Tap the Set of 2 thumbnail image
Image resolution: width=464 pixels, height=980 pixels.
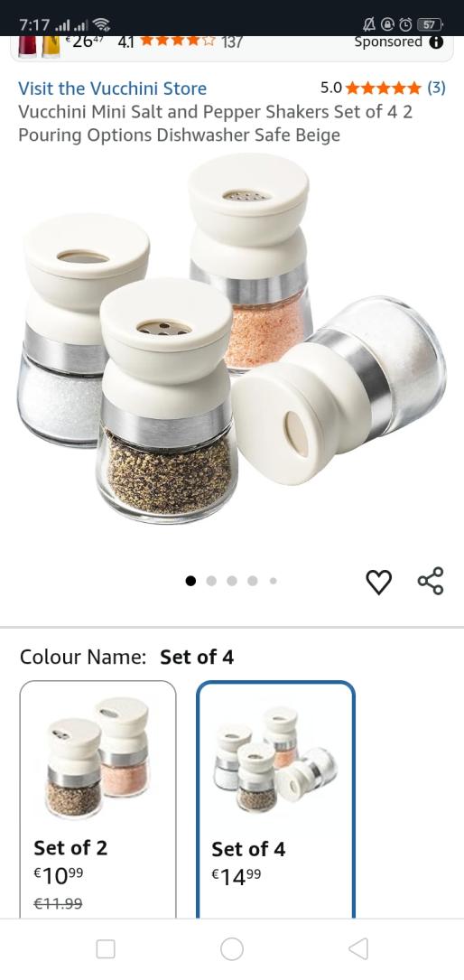pos(98,758)
